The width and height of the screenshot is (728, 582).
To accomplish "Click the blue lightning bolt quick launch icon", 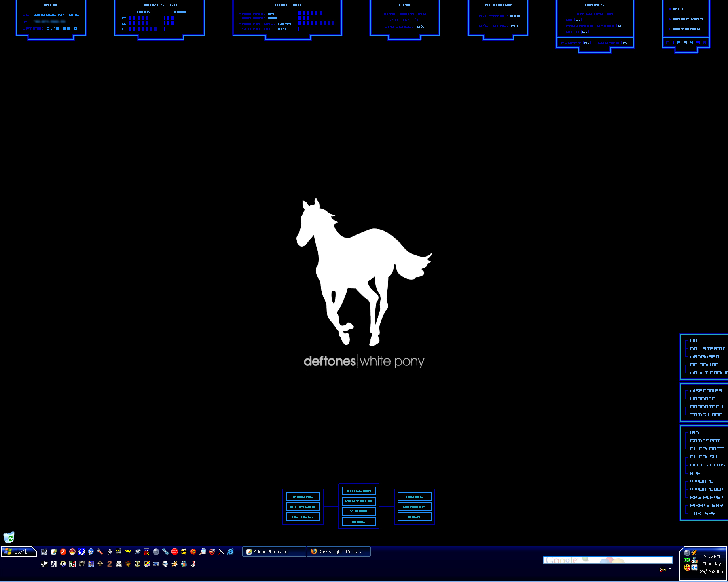I will pyautogui.click(x=82, y=552).
